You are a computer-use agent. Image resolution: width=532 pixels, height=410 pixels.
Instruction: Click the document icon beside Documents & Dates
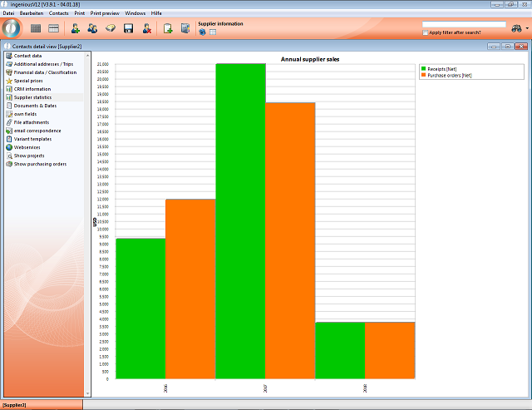9,106
